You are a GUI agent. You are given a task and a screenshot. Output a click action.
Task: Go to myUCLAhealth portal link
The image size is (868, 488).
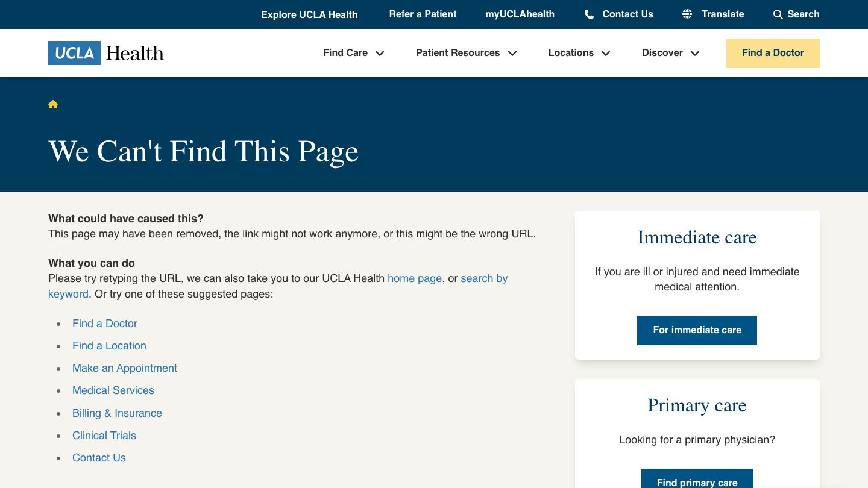point(520,14)
